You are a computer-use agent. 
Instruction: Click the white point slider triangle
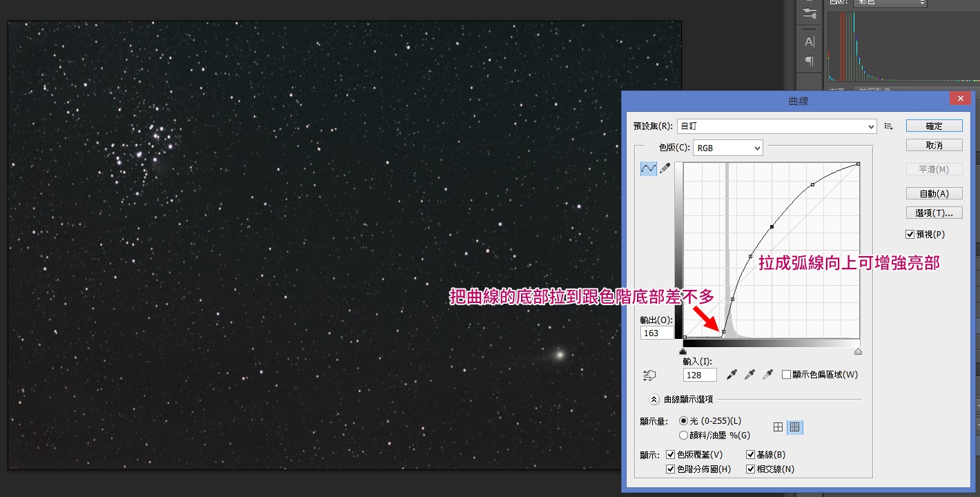tap(858, 351)
